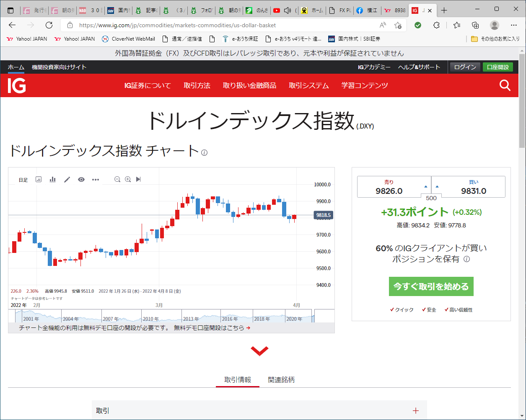Open the chart date range calendar icon

coord(39,180)
